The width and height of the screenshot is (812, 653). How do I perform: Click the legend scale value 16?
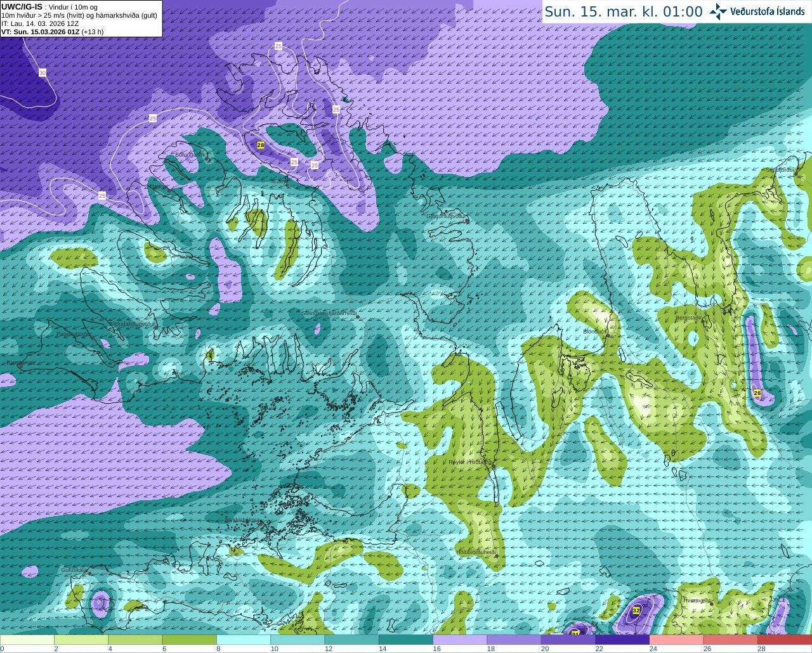point(436,649)
